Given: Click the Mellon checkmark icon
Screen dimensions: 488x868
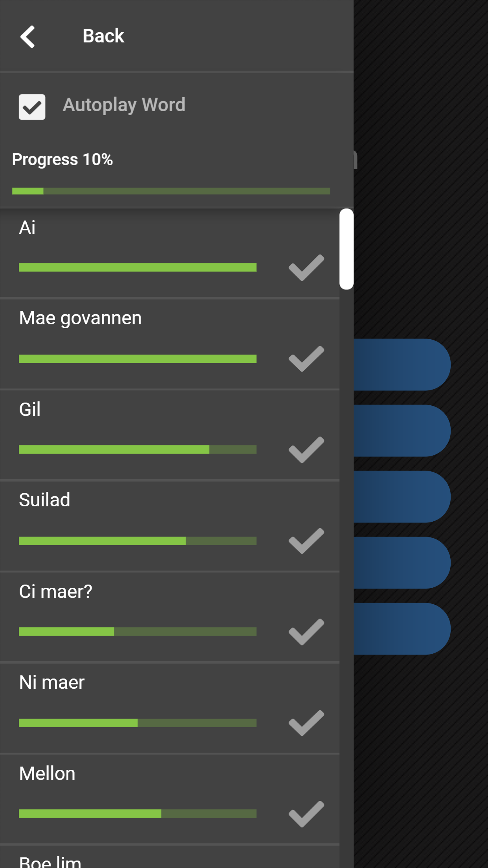Looking at the screenshot, I should click(x=306, y=814).
